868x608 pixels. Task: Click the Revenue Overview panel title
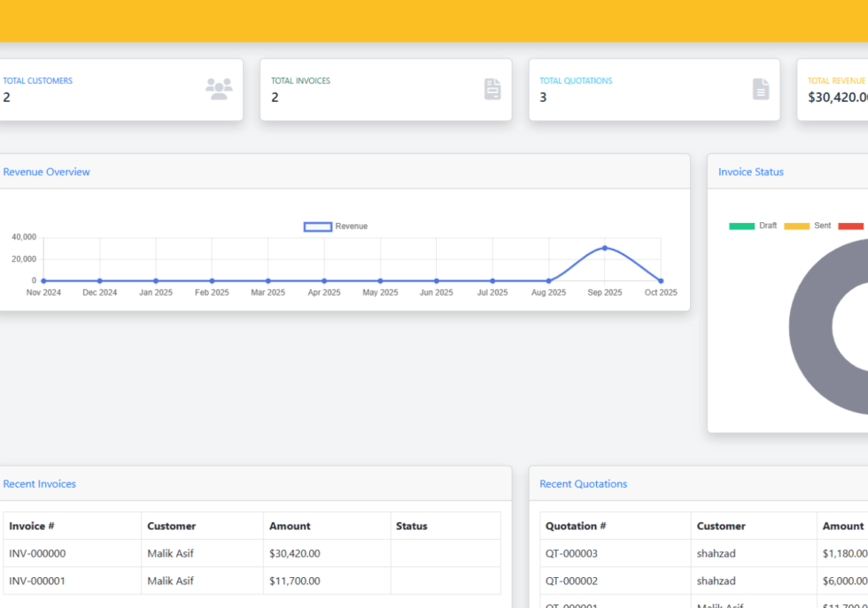click(x=46, y=172)
